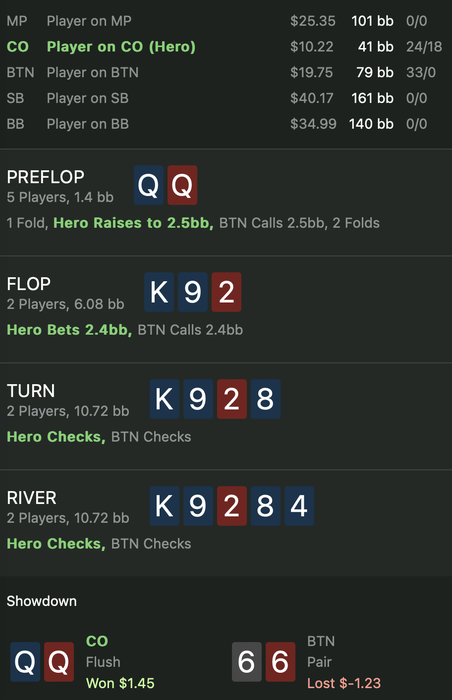This screenshot has width=452, height=700.
Task: Select the Player on MP row
Action: pyautogui.click(x=226, y=21)
